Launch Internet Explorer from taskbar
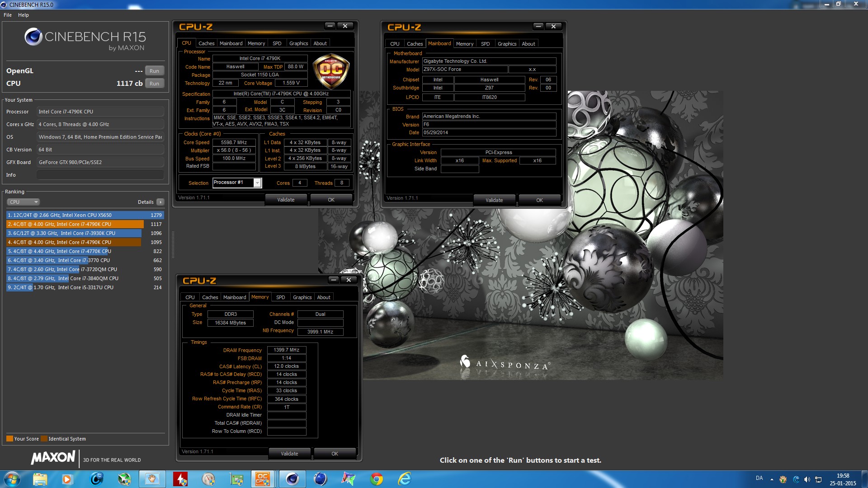The width and height of the screenshot is (868, 488). tap(404, 479)
